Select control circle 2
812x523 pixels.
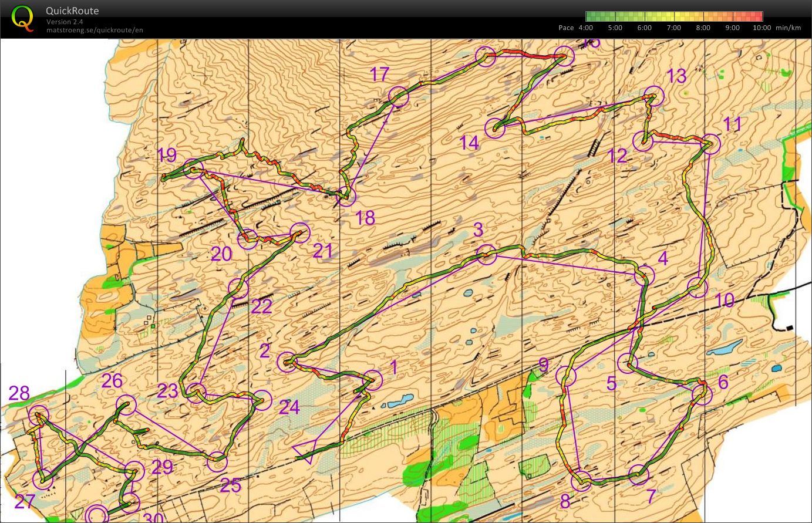point(287,362)
